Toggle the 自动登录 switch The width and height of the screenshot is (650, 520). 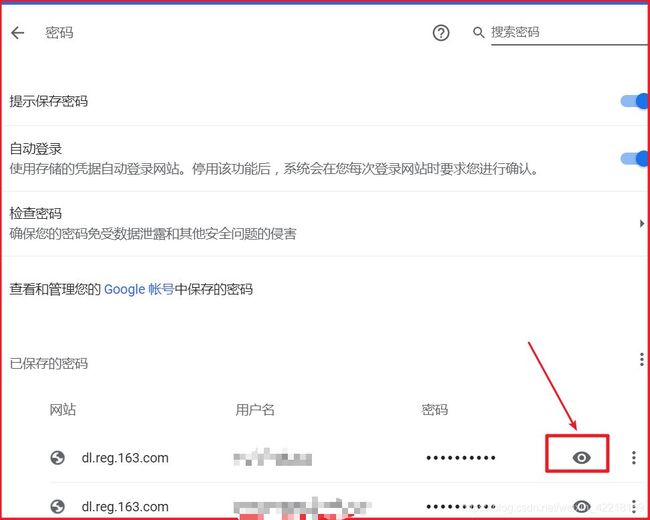click(634, 158)
